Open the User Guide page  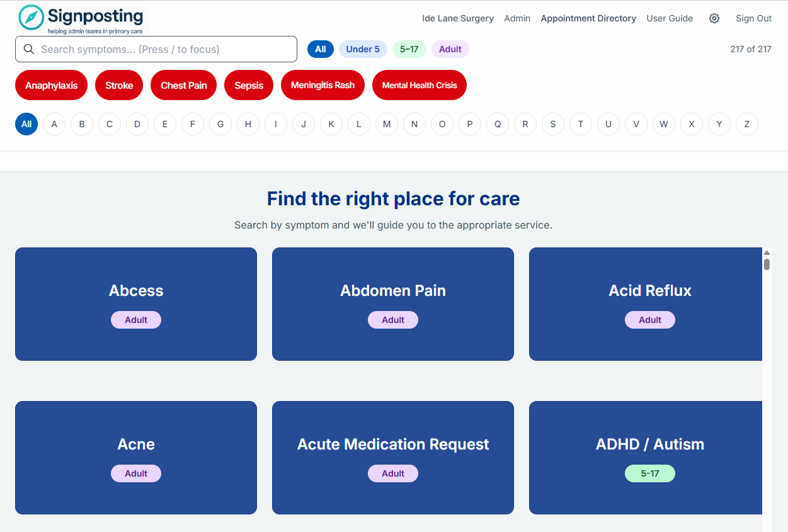pos(669,18)
